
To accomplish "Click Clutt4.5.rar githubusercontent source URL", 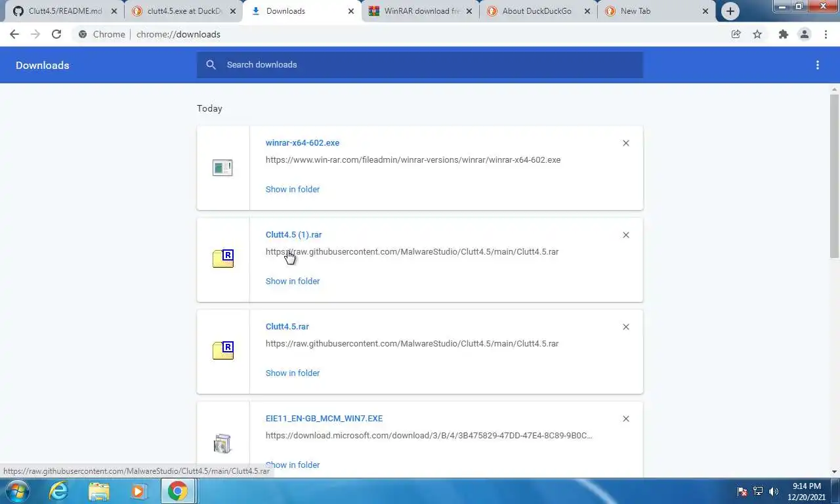I will (x=412, y=343).
